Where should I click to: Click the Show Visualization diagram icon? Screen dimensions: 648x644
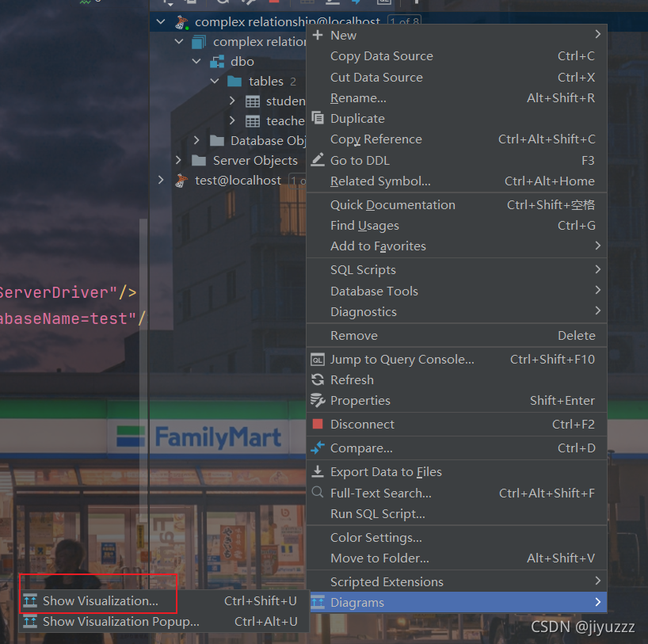[30, 600]
